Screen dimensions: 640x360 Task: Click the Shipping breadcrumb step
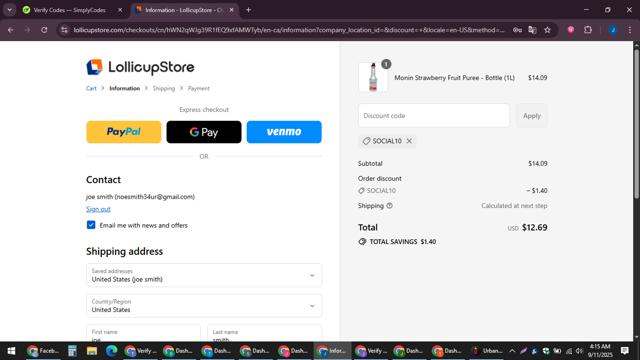[x=164, y=88]
